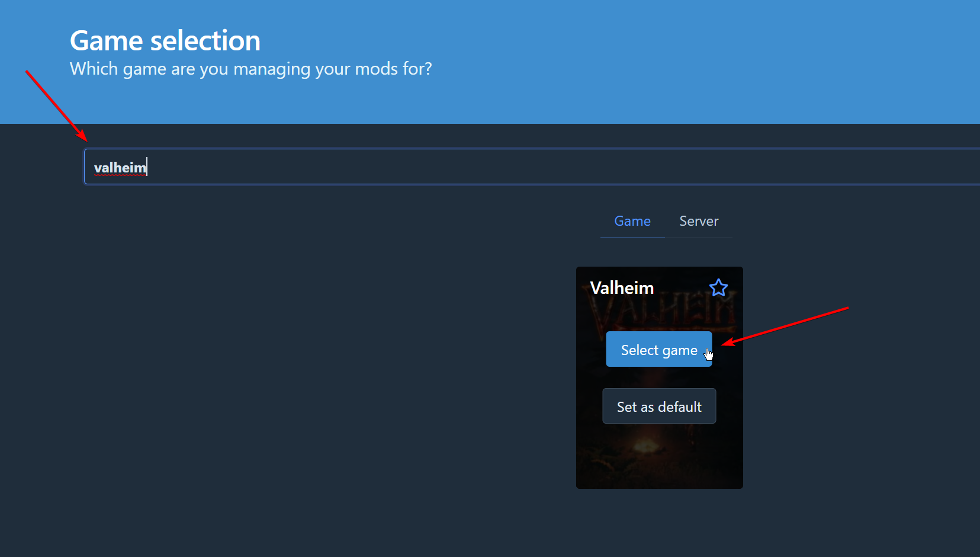
Task: Click the Valheim card title
Action: point(622,288)
